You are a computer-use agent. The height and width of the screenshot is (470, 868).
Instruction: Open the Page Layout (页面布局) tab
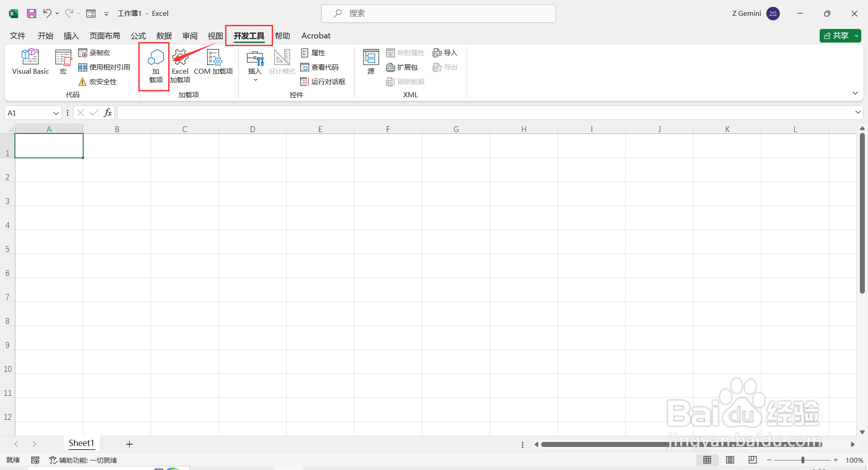point(104,36)
